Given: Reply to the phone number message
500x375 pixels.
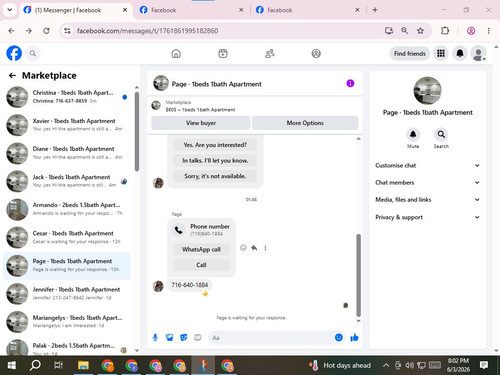Looking at the screenshot, I should tap(254, 248).
